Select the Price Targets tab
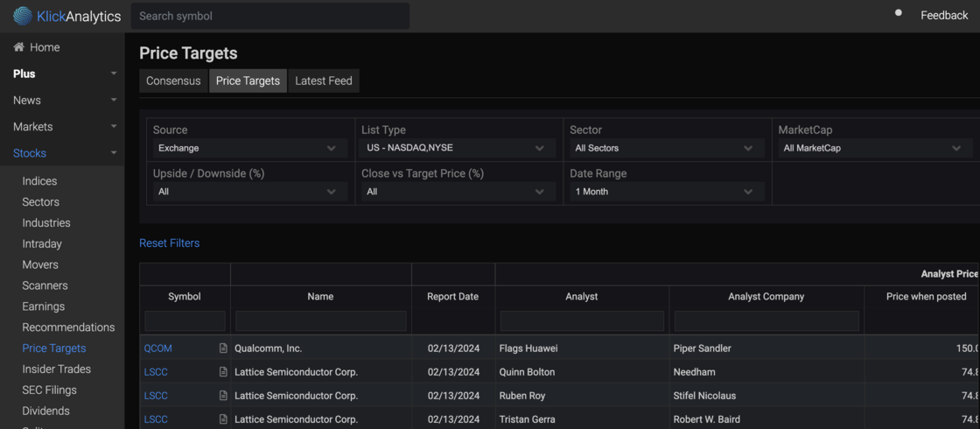The height and width of the screenshot is (429, 980). [248, 81]
